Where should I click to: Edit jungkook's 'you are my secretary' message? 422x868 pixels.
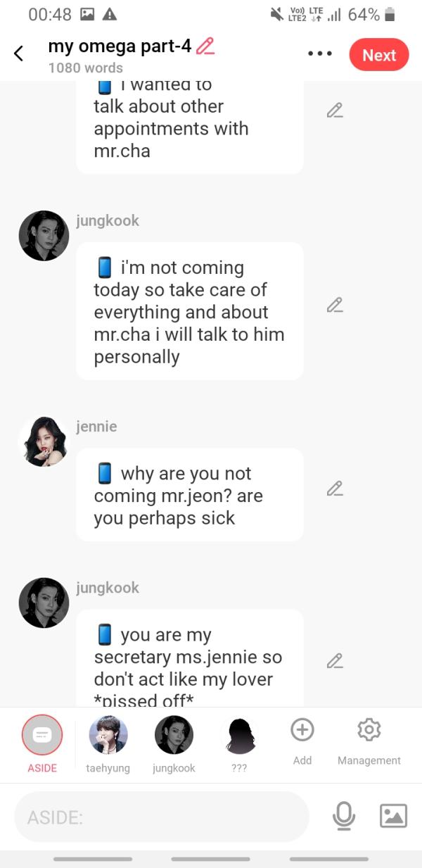335,661
